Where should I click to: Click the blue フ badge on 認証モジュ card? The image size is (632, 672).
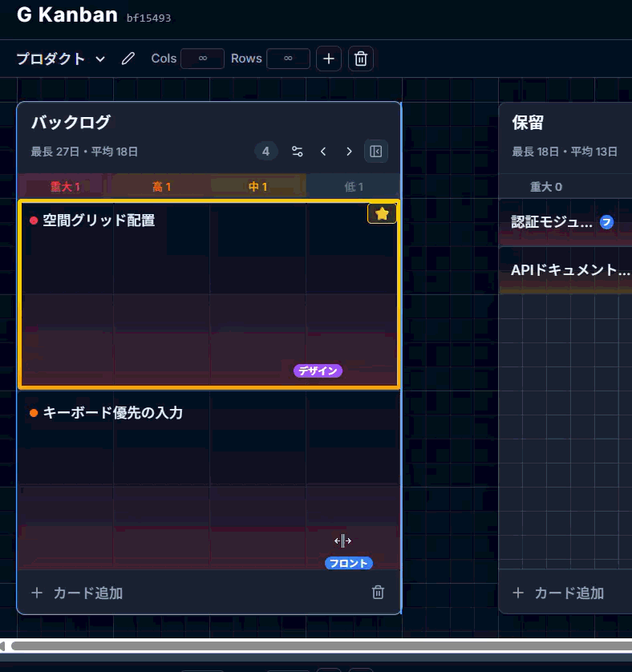[606, 222]
